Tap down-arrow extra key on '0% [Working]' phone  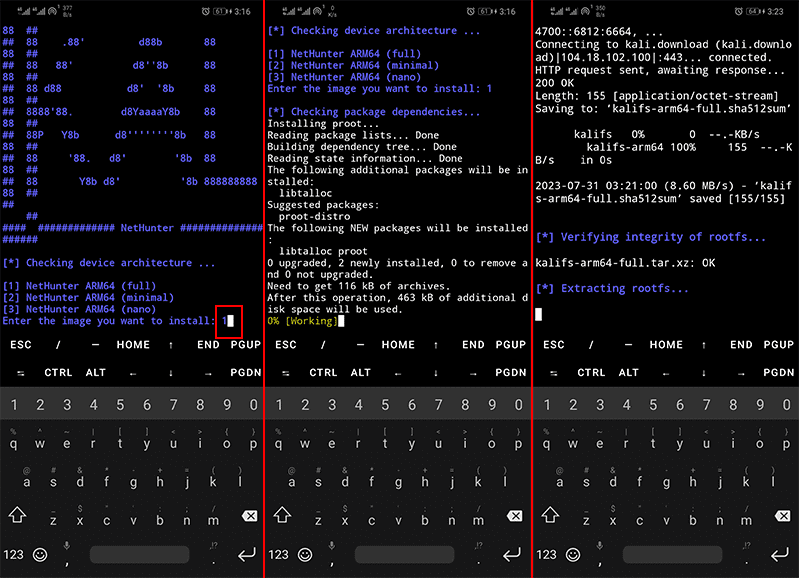436,373
